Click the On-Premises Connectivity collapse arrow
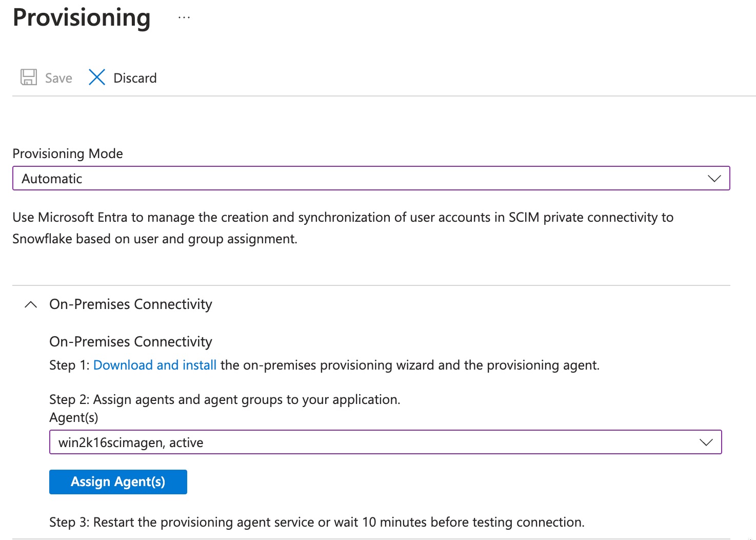 pyautogui.click(x=30, y=304)
